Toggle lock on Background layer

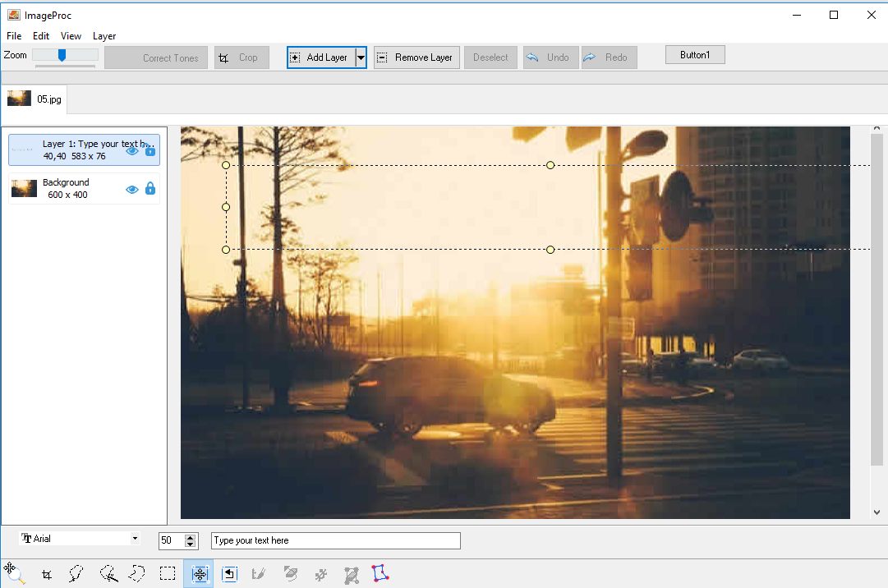pyautogui.click(x=150, y=188)
